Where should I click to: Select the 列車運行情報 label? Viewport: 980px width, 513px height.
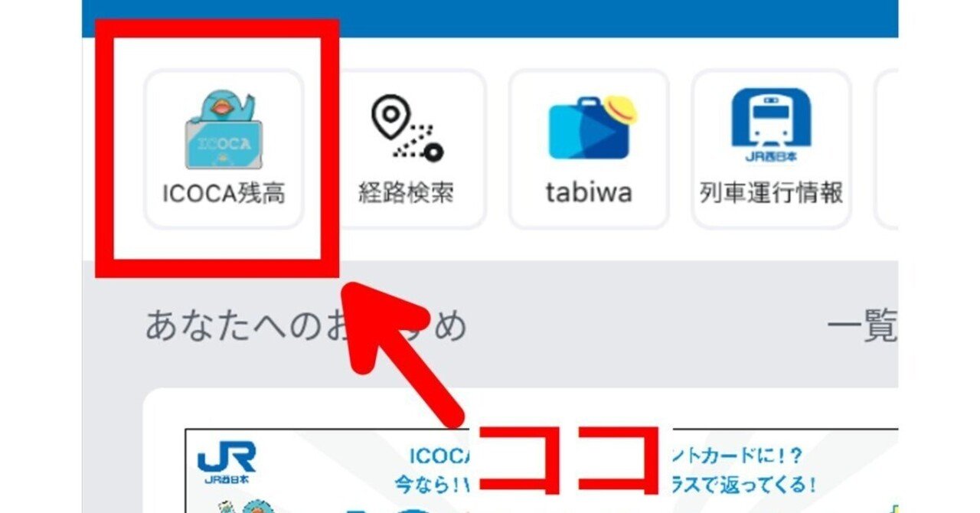point(771,193)
